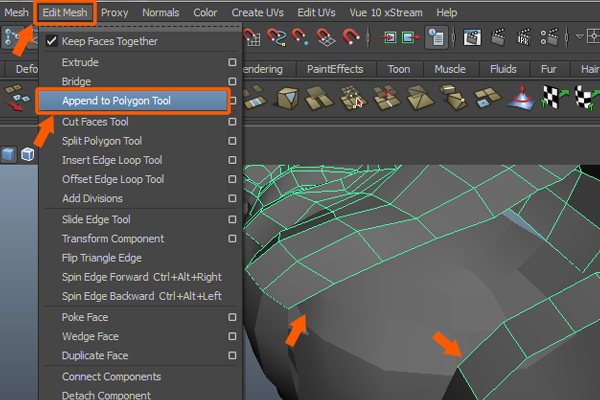Expand the Normals menu
The width and height of the screenshot is (600, 400).
pos(161,12)
